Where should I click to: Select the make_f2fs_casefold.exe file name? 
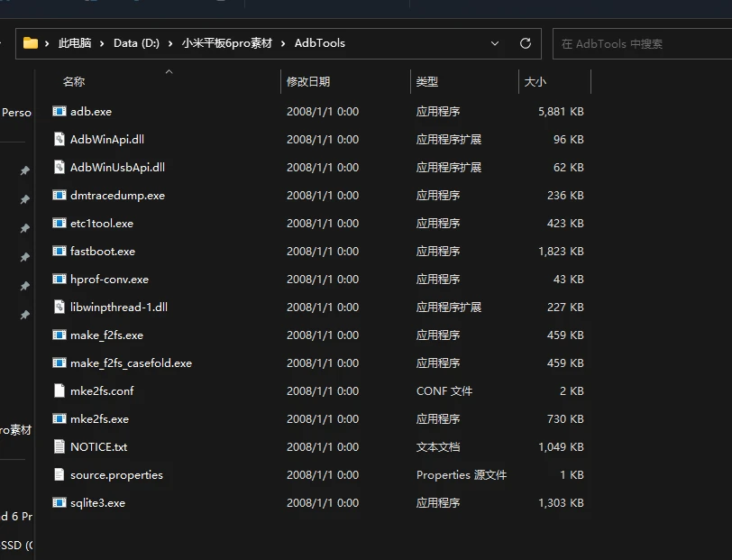[x=131, y=363]
